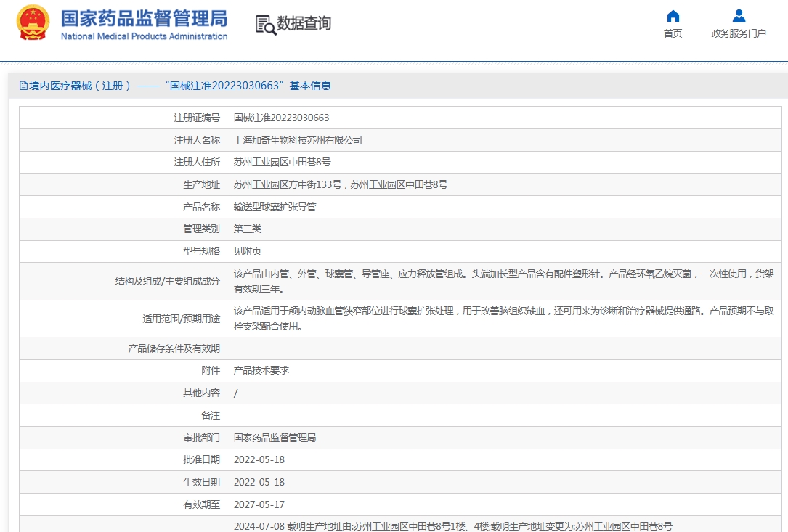Click the 产品名称 label
This screenshot has height=532, width=788.
[201, 206]
